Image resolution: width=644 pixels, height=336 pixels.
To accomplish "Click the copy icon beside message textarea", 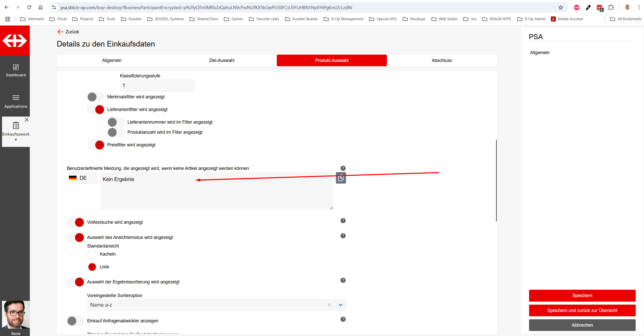I will 341,178.
